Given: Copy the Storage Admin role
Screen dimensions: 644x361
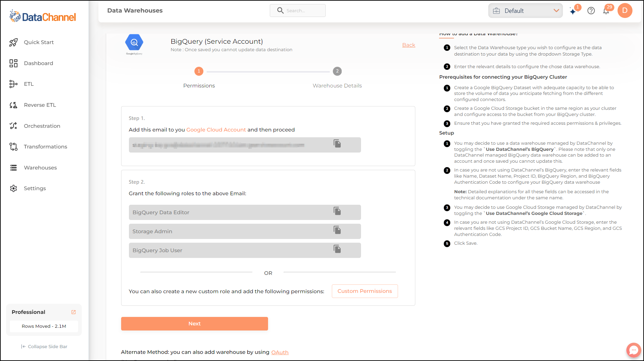Looking at the screenshot, I should point(337,230).
